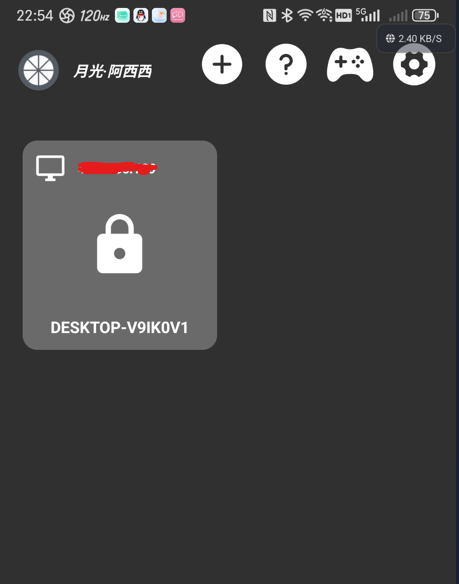Tap the 月光·阿西西 app title
459x584 pixels.
[x=113, y=72]
